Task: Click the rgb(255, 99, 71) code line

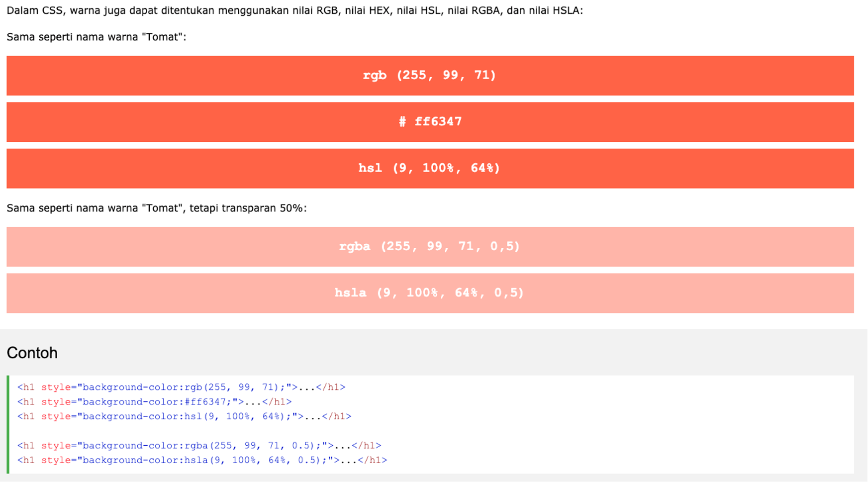Action: click(181, 387)
